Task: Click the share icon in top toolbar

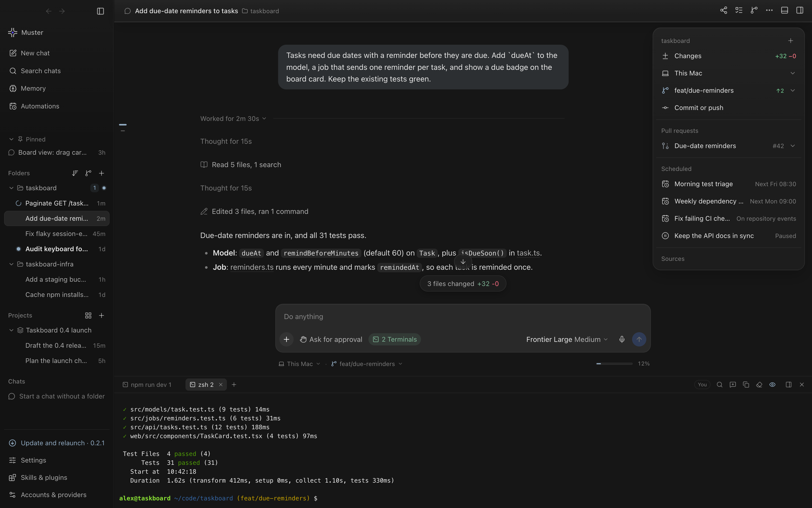Action: [723, 11]
